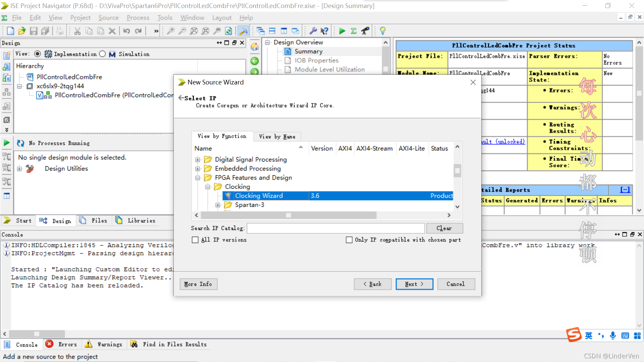This screenshot has width=644, height=362.
Task: Click the New file toolbar icon
Action: (x=10, y=31)
